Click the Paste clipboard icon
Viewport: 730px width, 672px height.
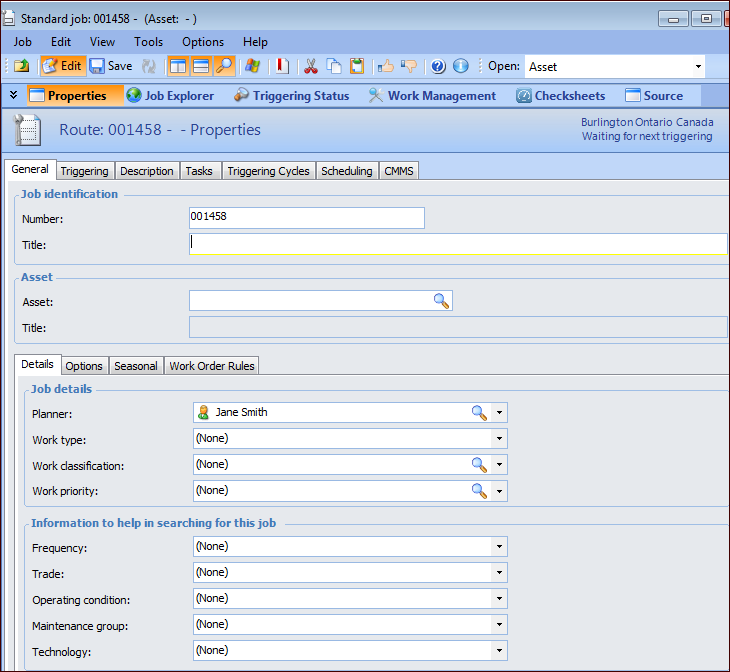click(x=357, y=66)
